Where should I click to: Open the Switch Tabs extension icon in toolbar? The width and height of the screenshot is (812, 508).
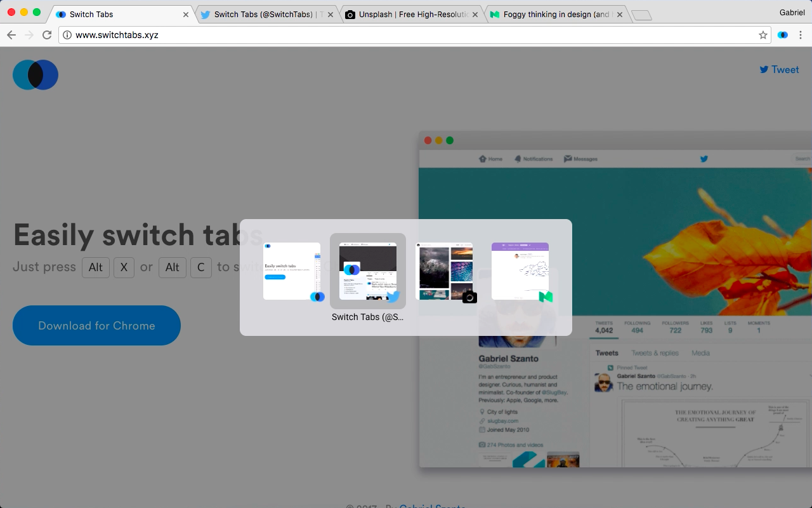(783, 35)
